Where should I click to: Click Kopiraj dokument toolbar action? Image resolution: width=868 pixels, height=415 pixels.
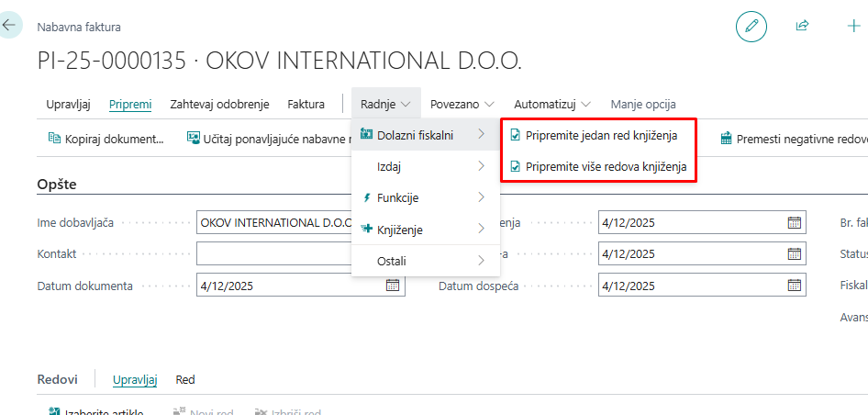point(106,140)
